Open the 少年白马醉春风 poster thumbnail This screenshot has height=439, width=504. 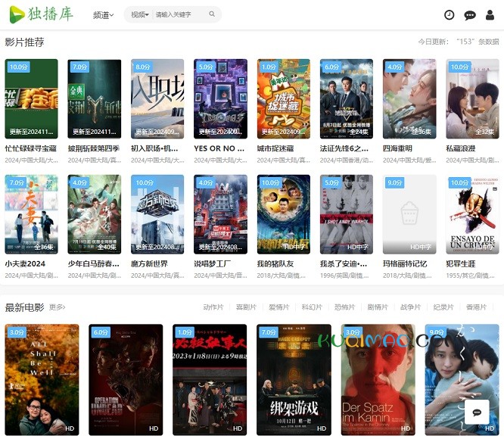click(94, 214)
